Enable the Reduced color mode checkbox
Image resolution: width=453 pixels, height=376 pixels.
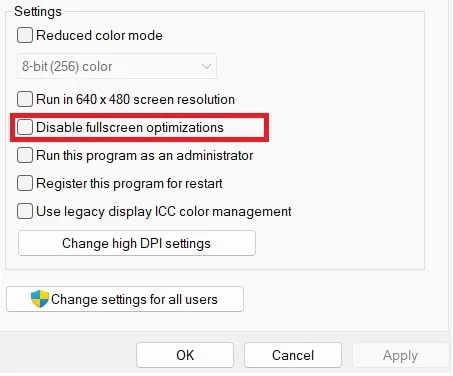point(25,35)
